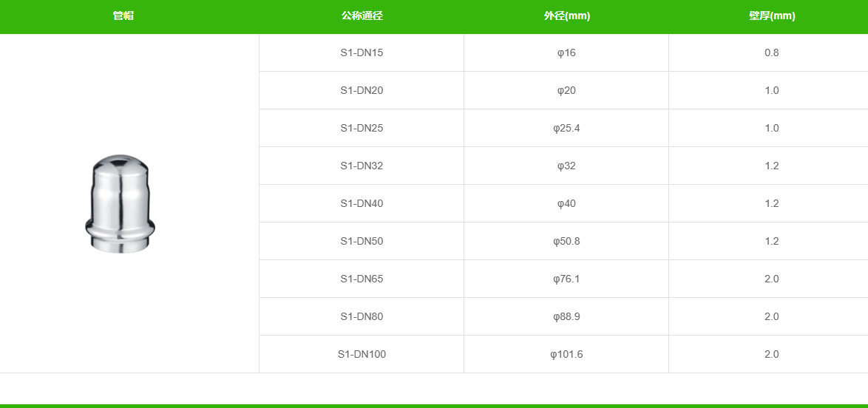Select the φ50.8 outer diameter cell
The height and width of the screenshot is (408, 868).
click(x=566, y=241)
